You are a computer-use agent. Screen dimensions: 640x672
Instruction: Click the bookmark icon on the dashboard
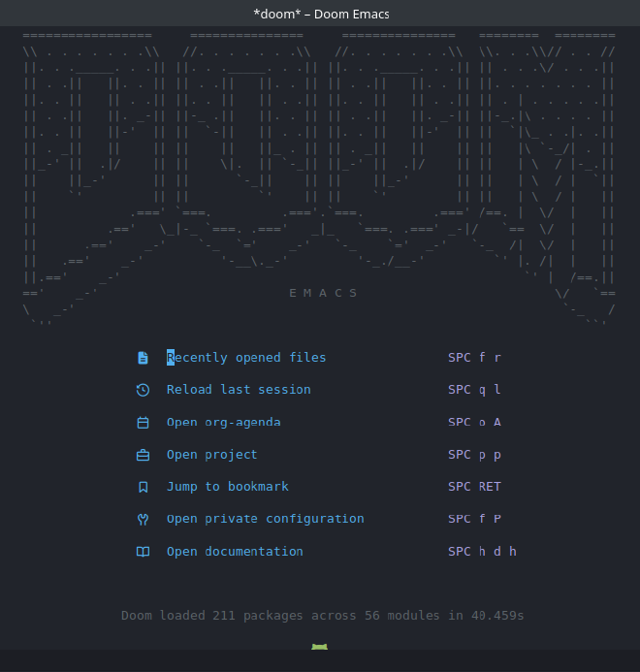(x=143, y=487)
